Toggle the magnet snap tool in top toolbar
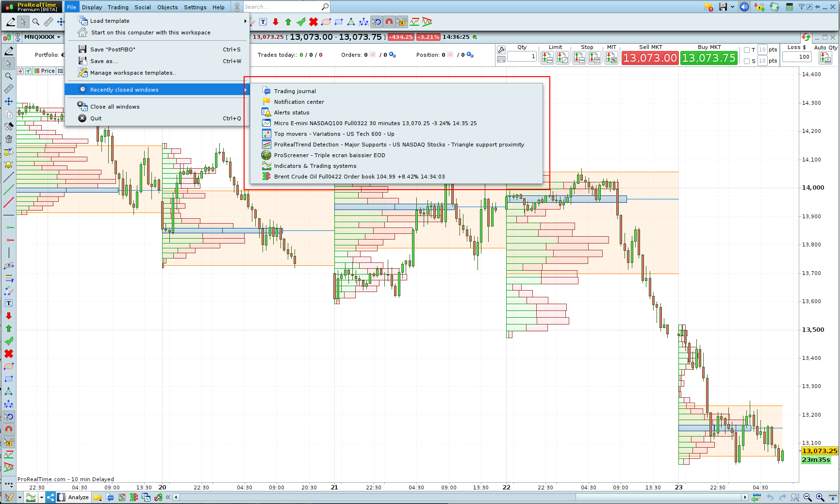The image size is (840, 504). point(389,22)
